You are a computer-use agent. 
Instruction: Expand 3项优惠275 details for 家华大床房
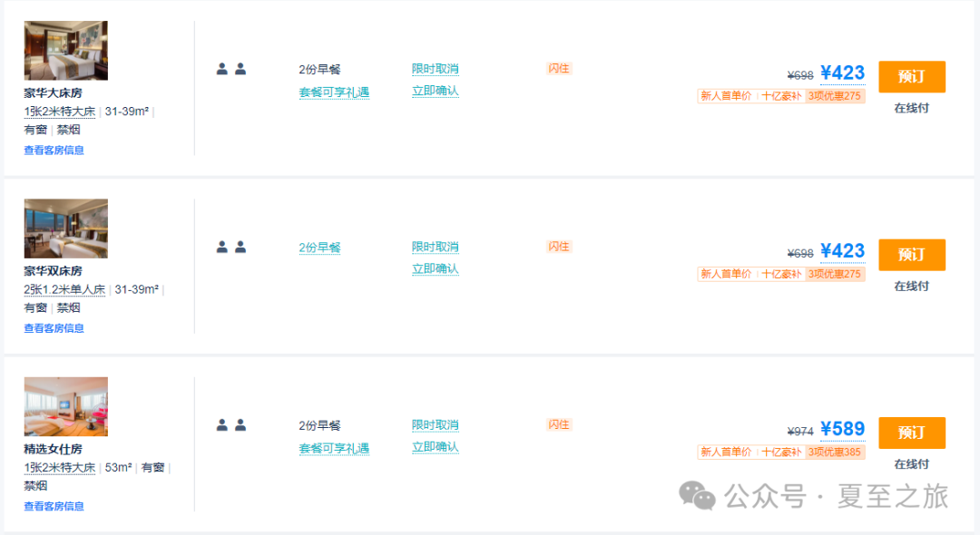pos(835,96)
